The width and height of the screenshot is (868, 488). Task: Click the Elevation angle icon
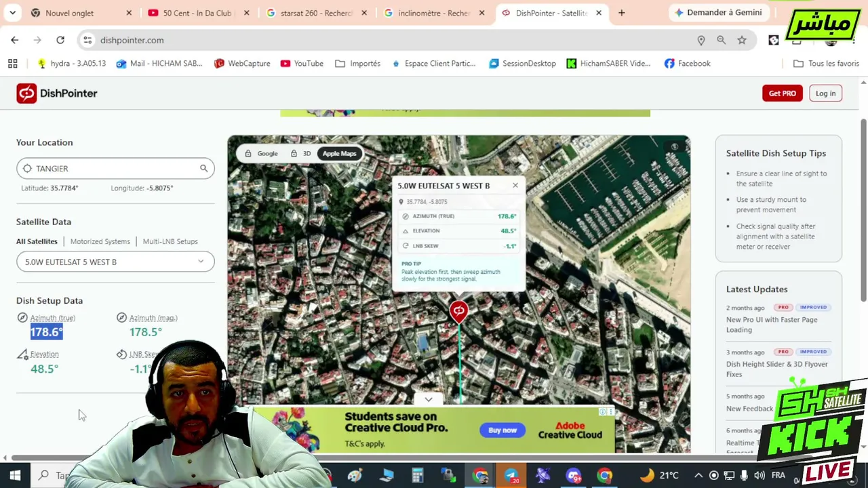[22, 354]
